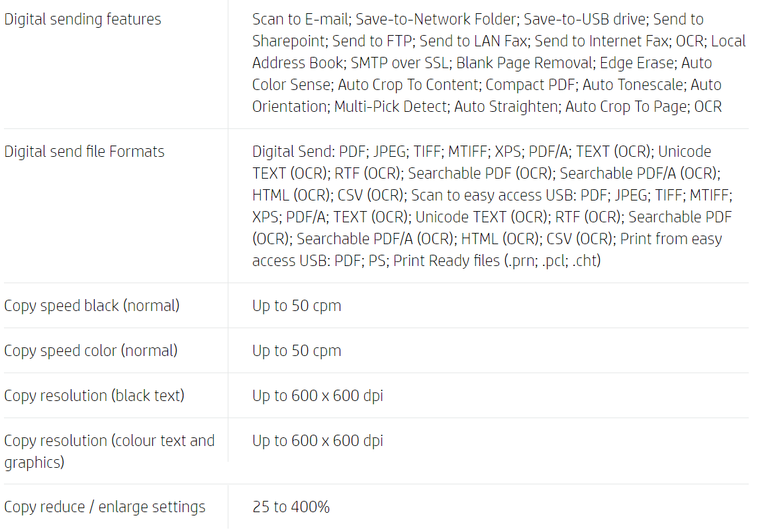
Task: Click the "Digital sending features" row label
Action: coord(83,19)
